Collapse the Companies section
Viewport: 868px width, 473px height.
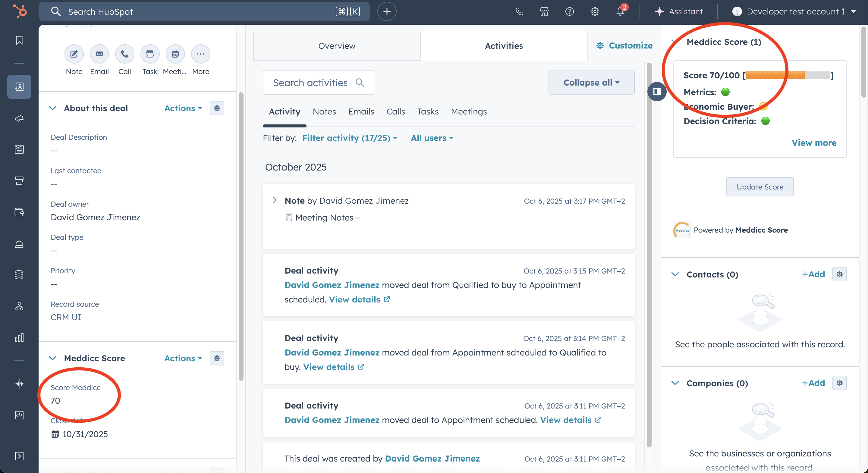pos(675,383)
